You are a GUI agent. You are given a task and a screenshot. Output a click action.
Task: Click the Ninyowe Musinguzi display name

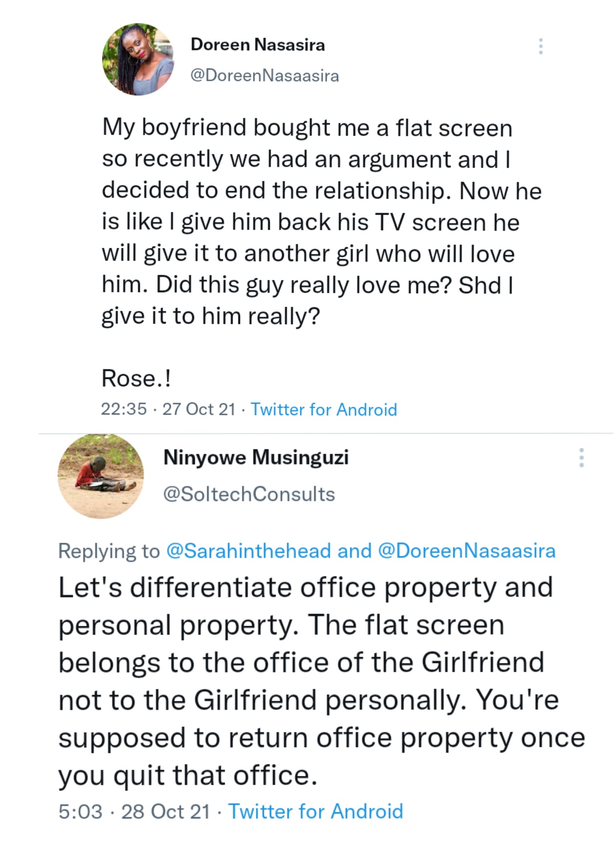256,457
